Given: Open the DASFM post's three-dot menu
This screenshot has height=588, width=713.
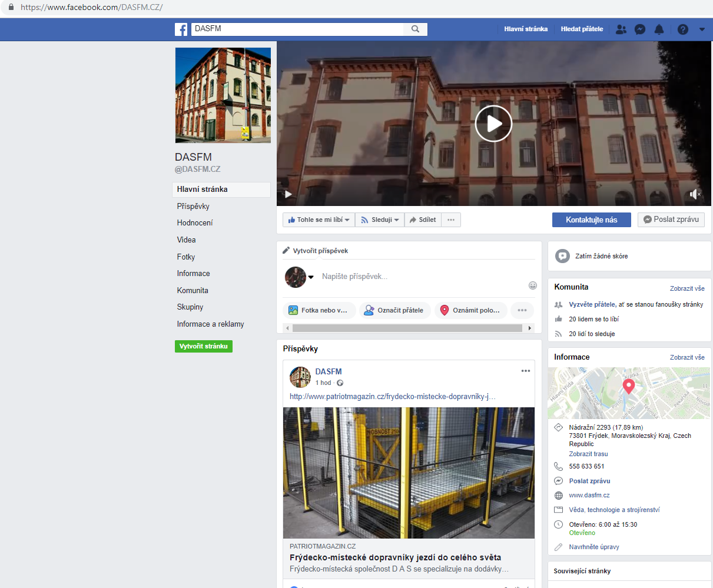Looking at the screenshot, I should click(526, 371).
